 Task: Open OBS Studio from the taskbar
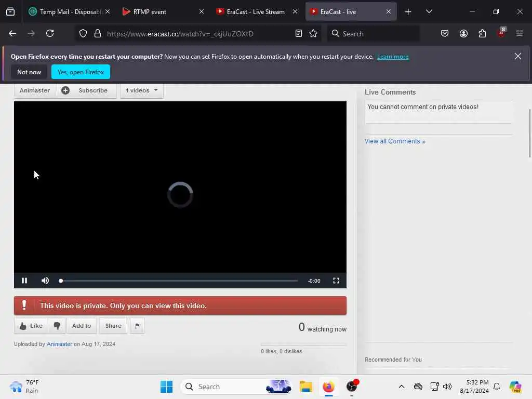tap(352, 387)
